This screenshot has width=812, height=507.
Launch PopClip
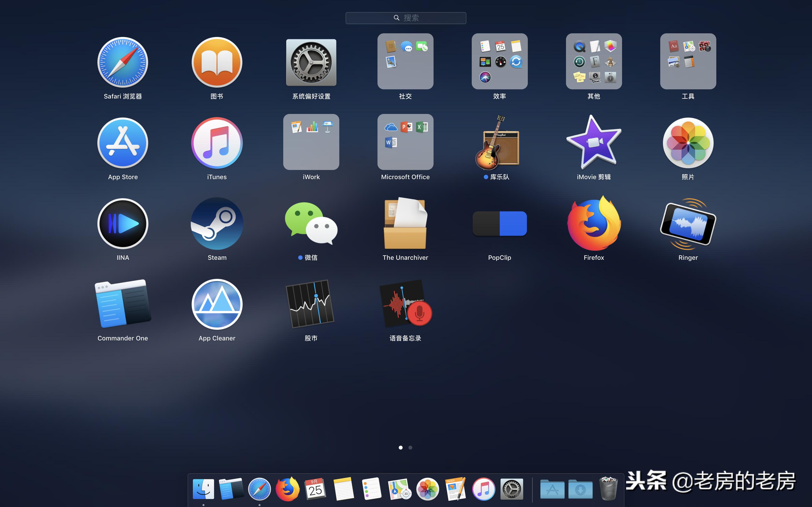point(499,223)
